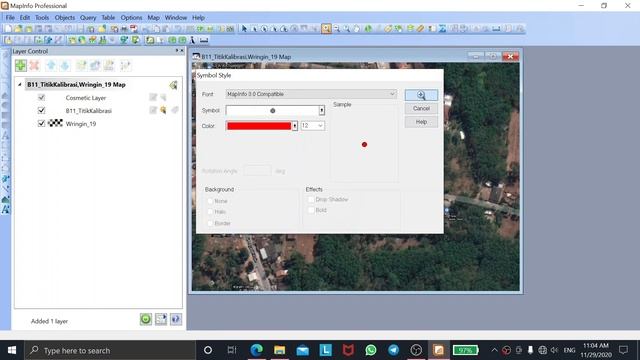Screen dimensions: 640x360
Task: Open the Font dropdown showing MapInfo 3.0 Compatible
Action: click(311, 94)
